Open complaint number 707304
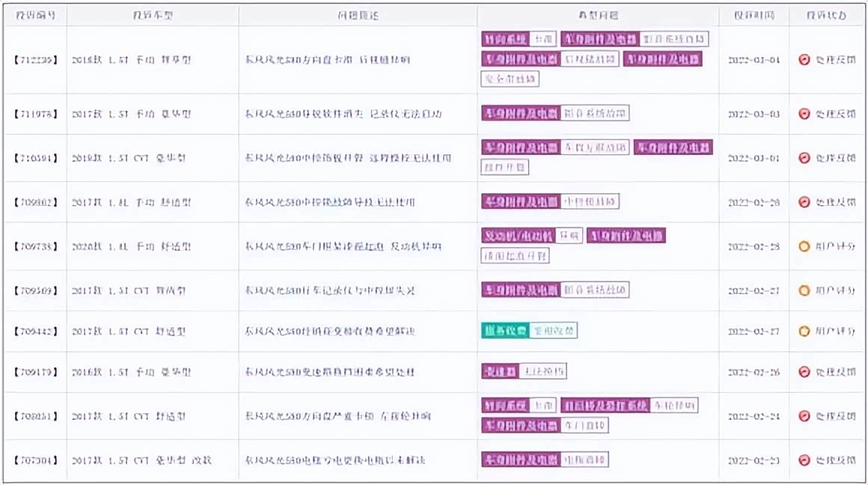 tap(35, 460)
